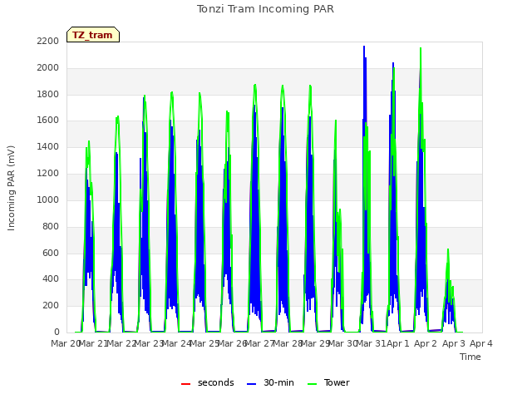This screenshot has height=399, width=532.
Task: Click the 800 y-axis tick label
Action: coord(51,226)
